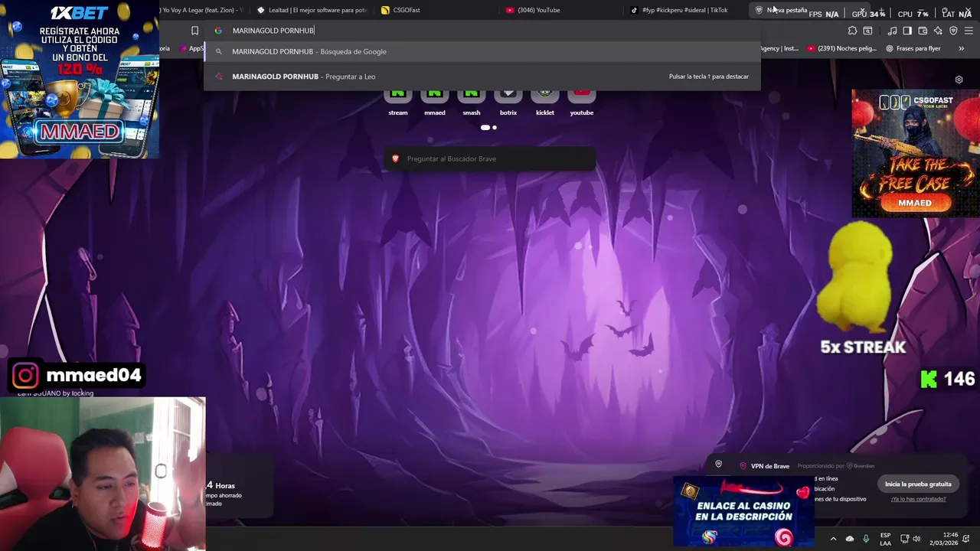Open the stream shortcut tile
This screenshot has width=980, height=551.
398,102
